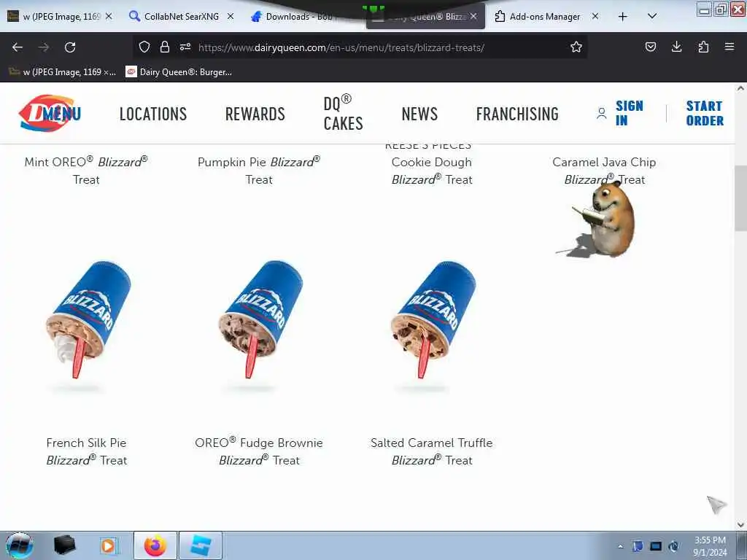Click Start Order button
Viewport: 747px width, 560px height.
[x=705, y=113]
